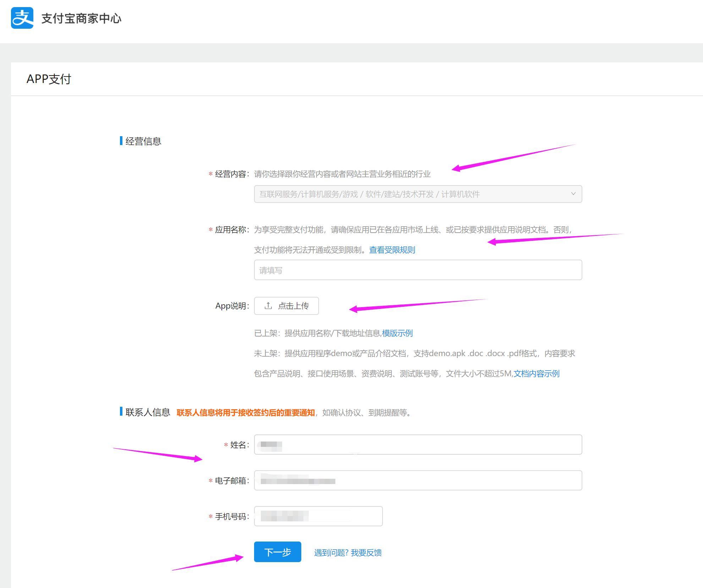The width and height of the screenshot is (703, 588).
Task: Click the 应用名称 input field
Action: (x=418, y=270)
